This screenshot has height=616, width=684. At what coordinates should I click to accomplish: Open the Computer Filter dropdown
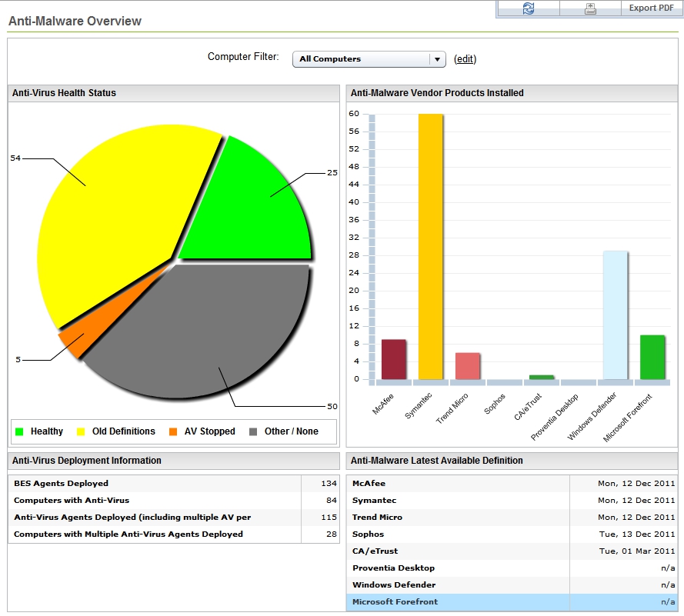tap(369, 59)
